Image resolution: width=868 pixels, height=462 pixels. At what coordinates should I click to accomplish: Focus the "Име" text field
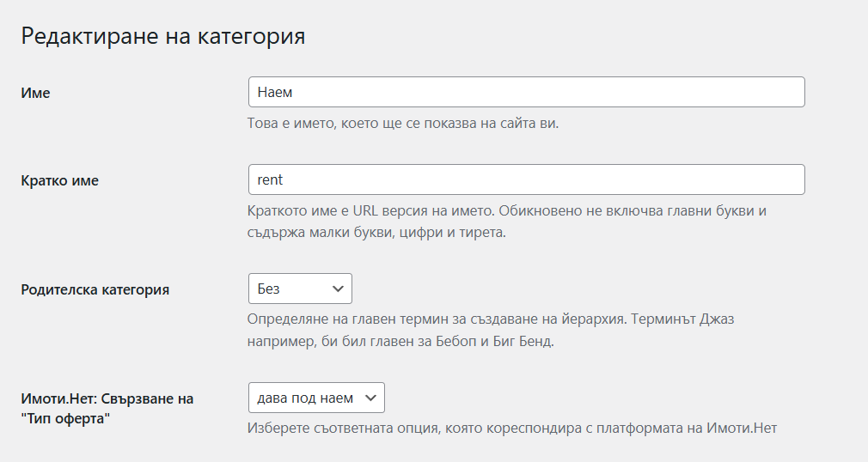pyautogui.click(x=525, y=92)
